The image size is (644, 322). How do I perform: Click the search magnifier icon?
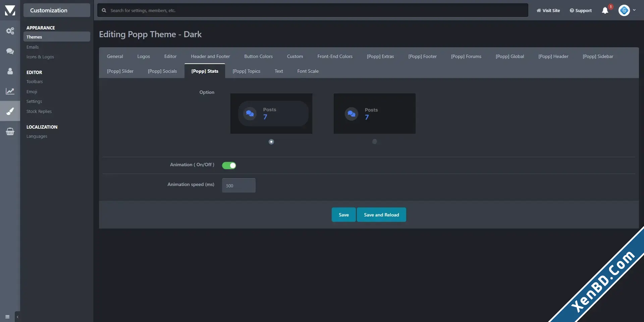click(104, 10)
